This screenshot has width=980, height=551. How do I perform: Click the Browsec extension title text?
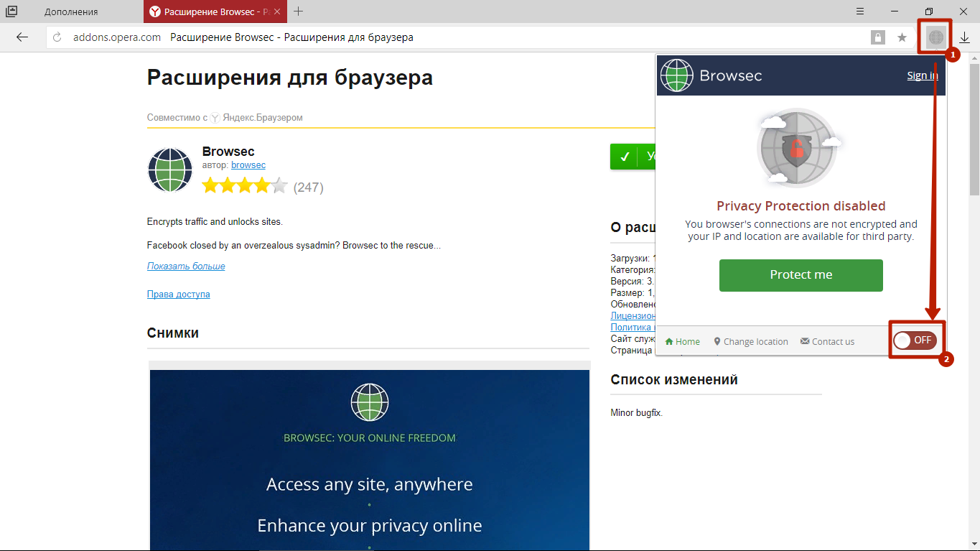pyautogui.click(x=228, y=152)
